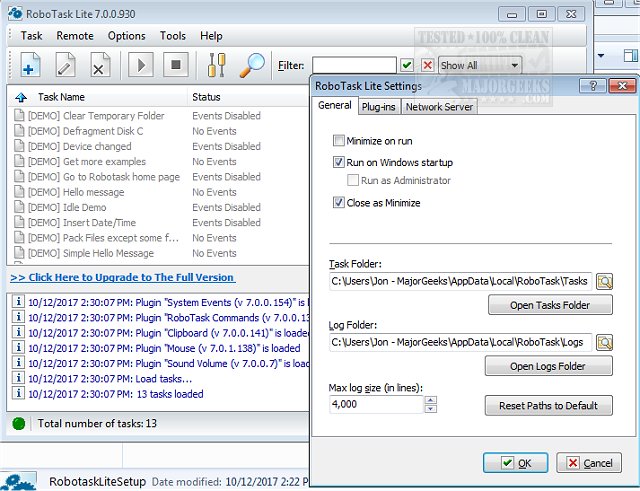Select the Defragment Disk C task
Viewport: 640px width, 491px height.
pos(85,131)
